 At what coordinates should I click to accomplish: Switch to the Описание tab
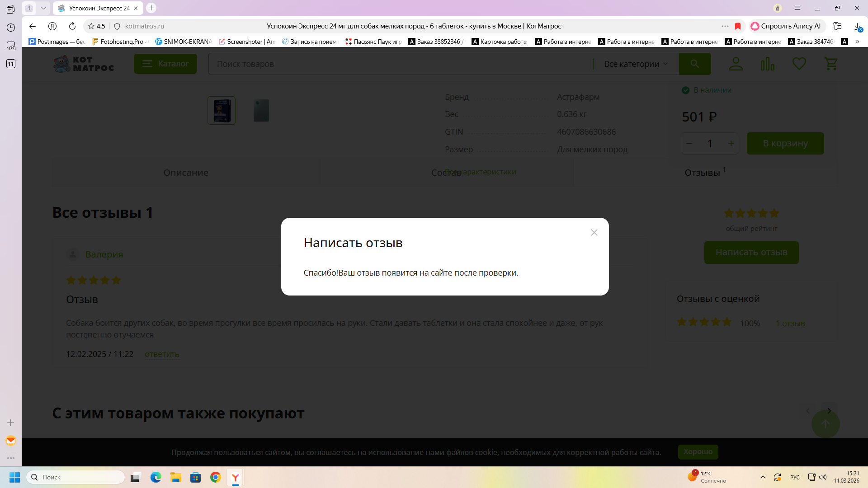[x=186, y=173]
